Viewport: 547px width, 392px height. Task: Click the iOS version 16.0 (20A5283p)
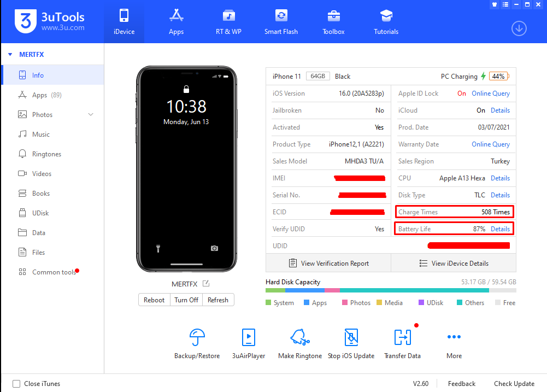(x=361, y=93)
